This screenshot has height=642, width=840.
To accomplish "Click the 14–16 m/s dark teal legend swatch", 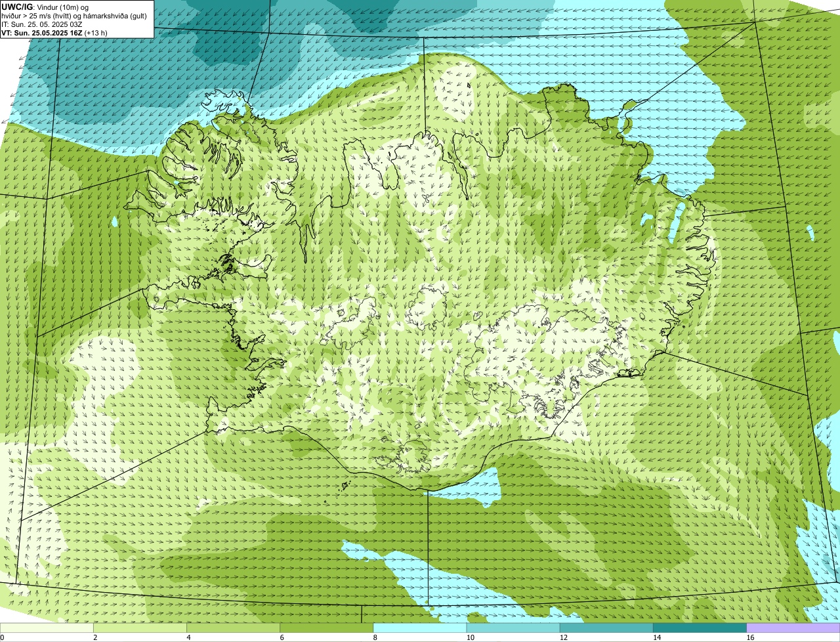I will click(x=700, y=628).
